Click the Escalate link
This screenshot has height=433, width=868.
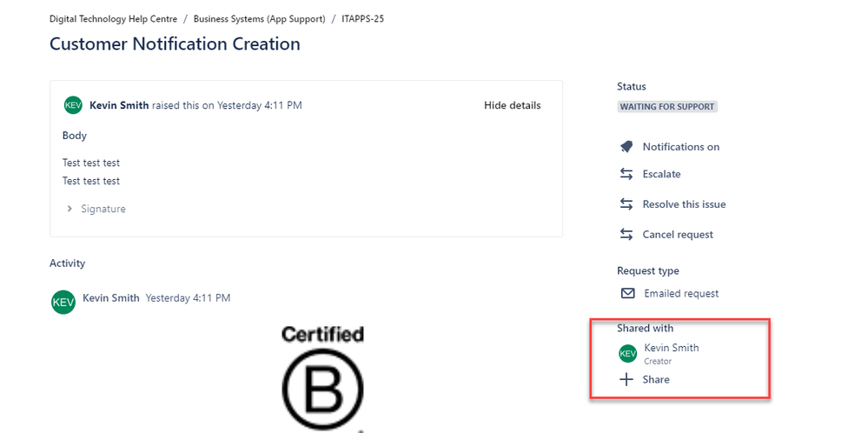point(661,174)
